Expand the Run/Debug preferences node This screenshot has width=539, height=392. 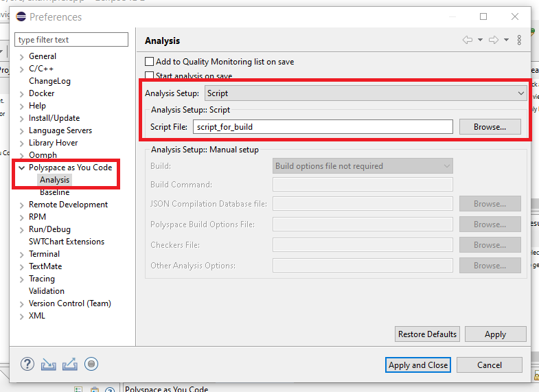22,229
